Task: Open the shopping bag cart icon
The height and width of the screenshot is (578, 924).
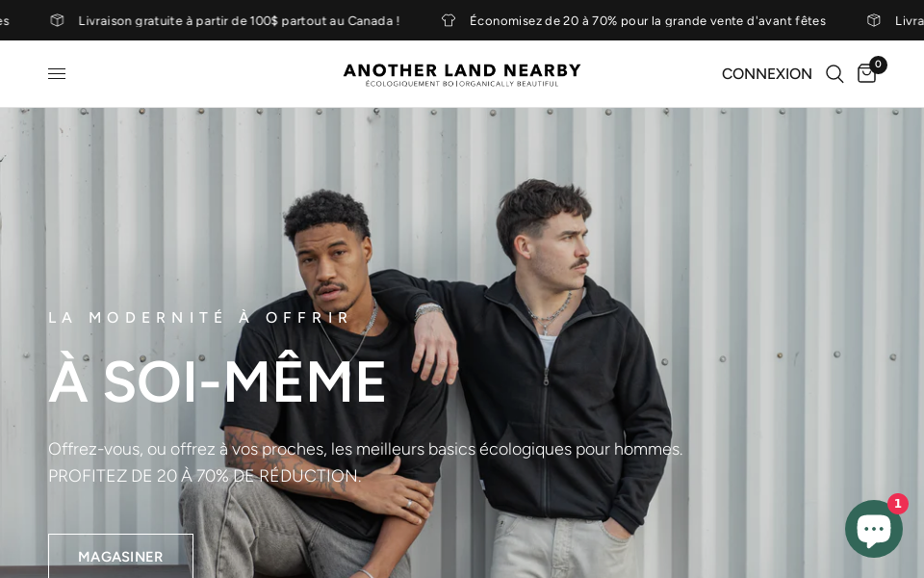Action: click(866, 74)
